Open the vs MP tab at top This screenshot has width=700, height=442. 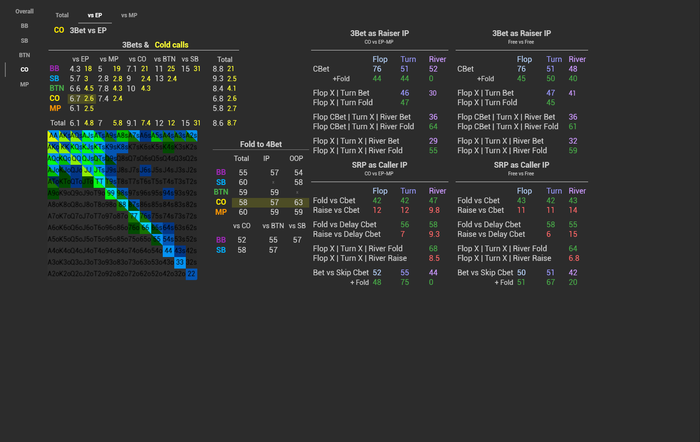pos(129,15)
